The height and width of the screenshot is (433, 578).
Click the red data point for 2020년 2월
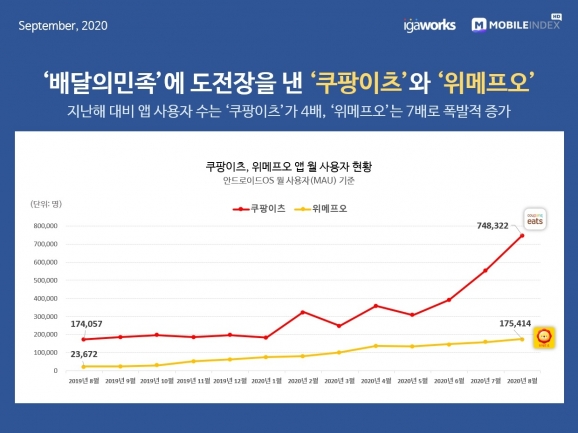pyautogui.click(x=303, y=312)
